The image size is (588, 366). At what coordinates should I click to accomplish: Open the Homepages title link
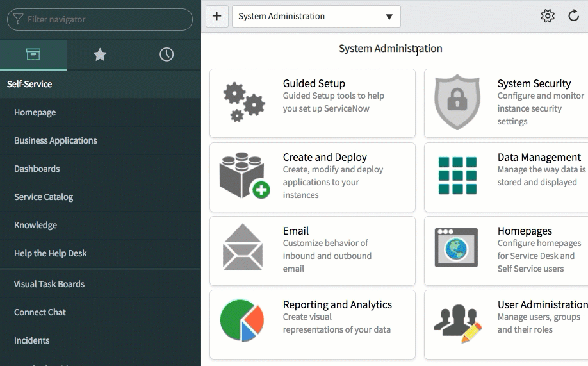pyautogui.click(x=525, y=231)
